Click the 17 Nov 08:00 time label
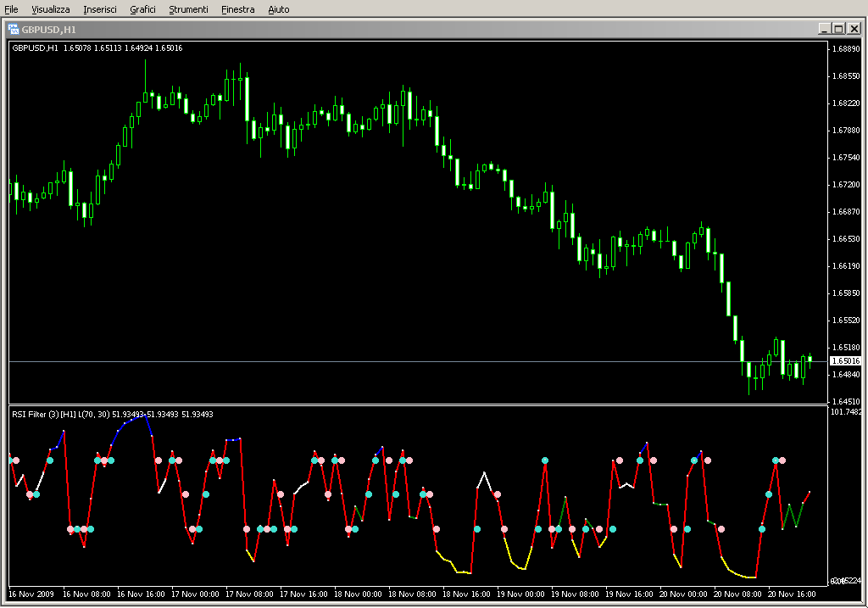868x608 pixels. [249, 594]
